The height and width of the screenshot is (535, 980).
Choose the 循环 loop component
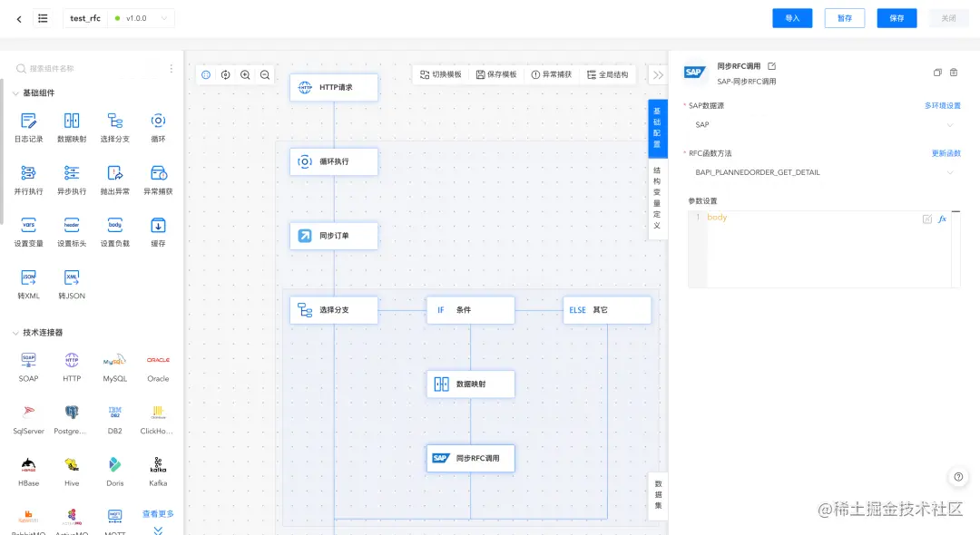158,127
